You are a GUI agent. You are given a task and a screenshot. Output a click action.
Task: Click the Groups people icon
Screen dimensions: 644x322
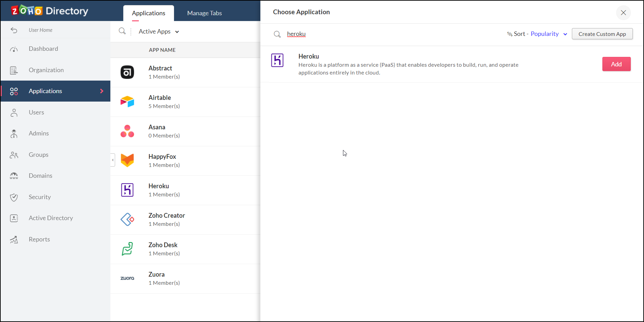tap(14, 155)
